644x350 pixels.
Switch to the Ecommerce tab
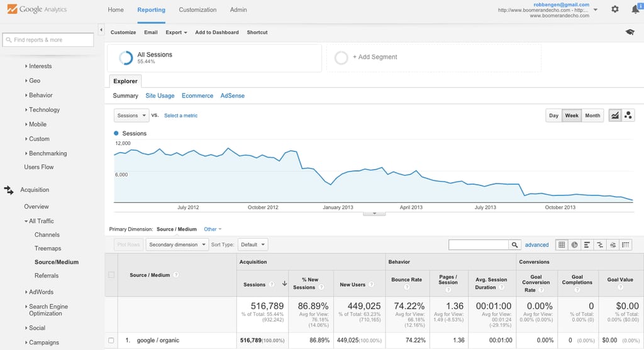pos(197,96)
